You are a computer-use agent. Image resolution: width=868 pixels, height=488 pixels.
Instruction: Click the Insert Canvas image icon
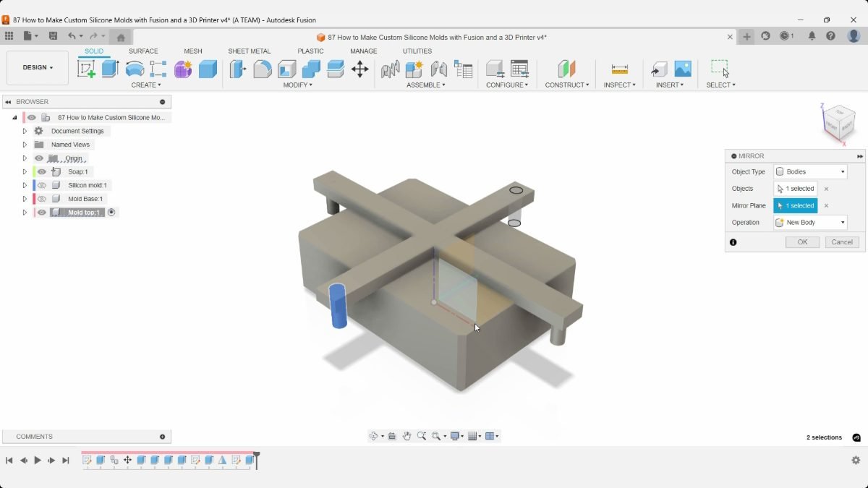(683, 69)
